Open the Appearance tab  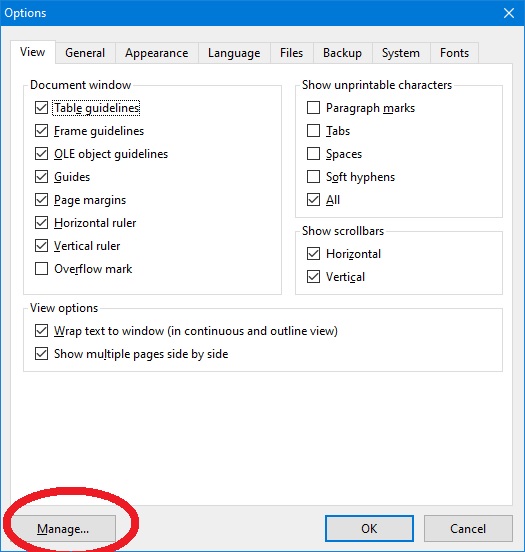(157, 53)
